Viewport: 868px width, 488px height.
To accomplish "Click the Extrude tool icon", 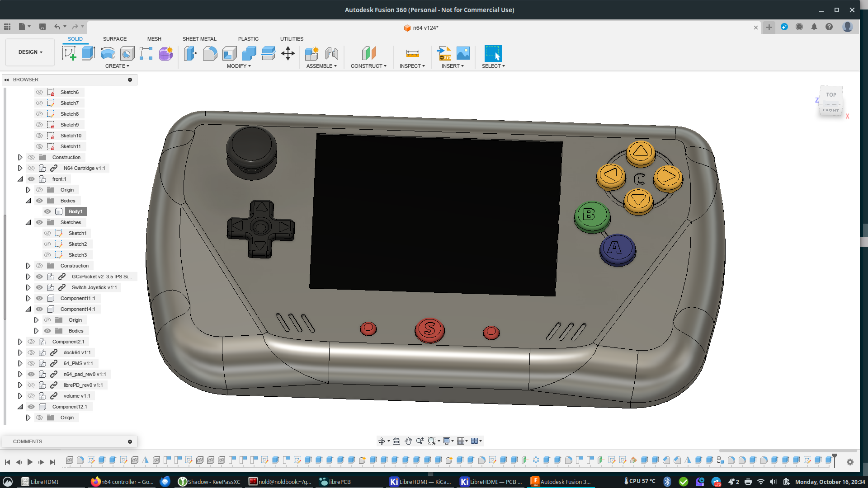I will (x=88, y=53).
